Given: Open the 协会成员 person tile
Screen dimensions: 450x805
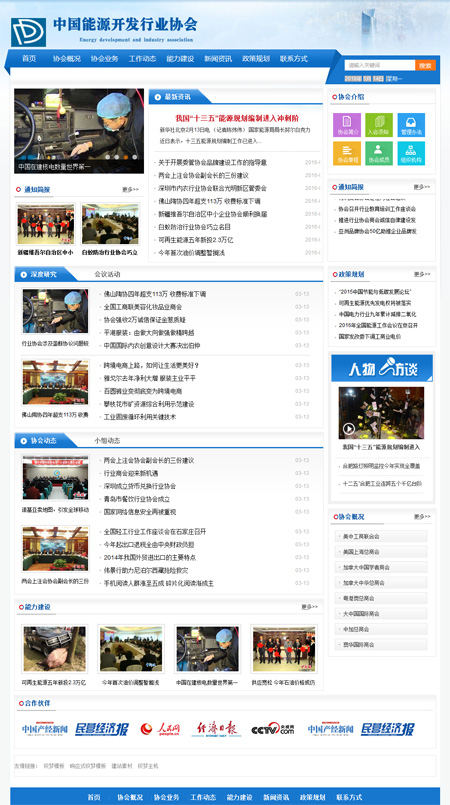Looking at the screenshot, I should [x=379, y=153].
